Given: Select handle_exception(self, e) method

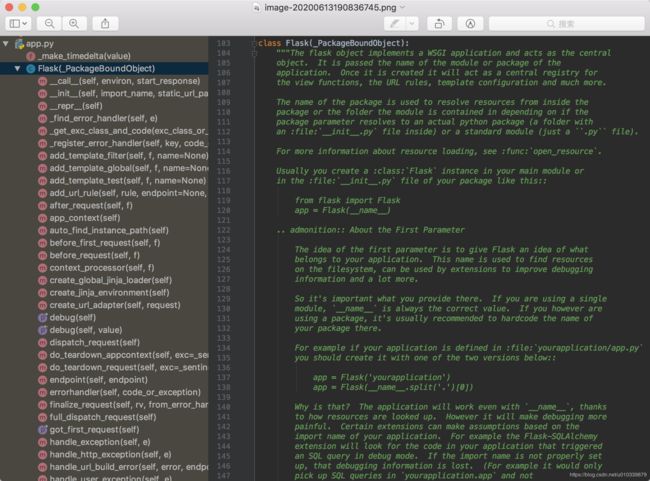Looking at the screenshot, I should (x=100, y=442).
